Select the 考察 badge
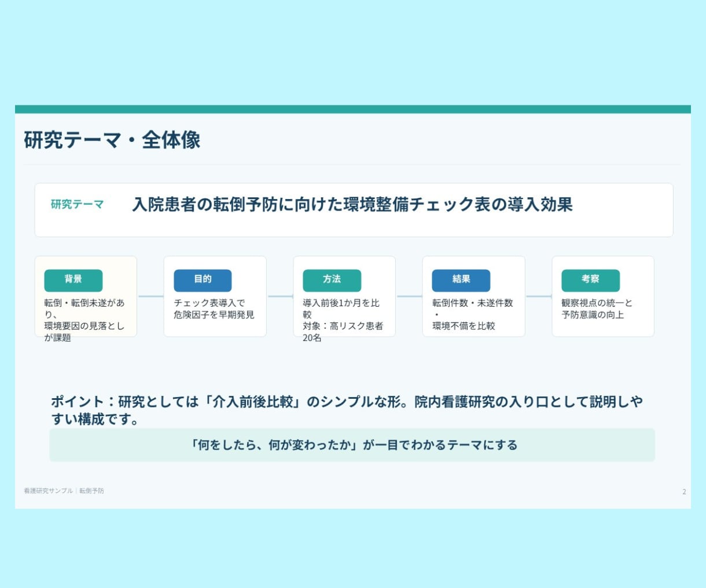Viewport: 706px width, 588px height. 590,280
